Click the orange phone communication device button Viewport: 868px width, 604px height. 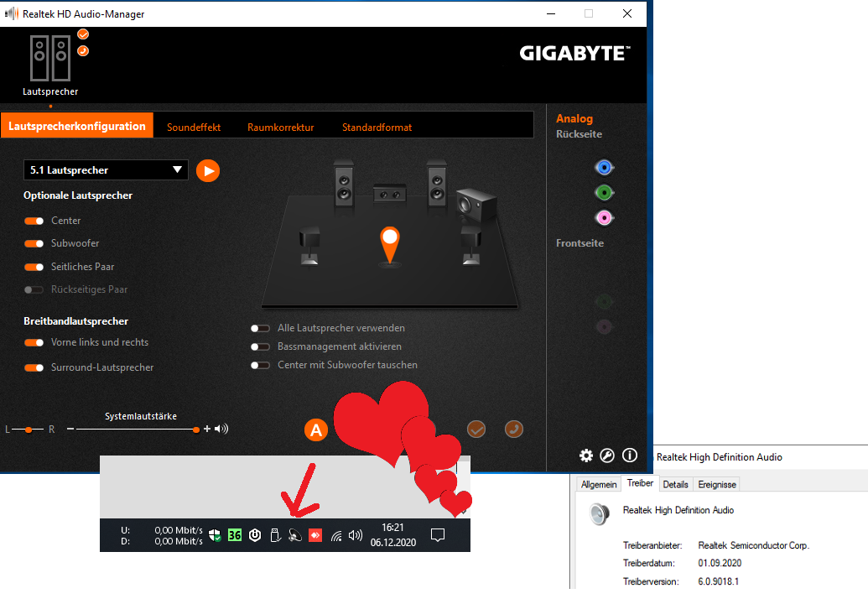click(514, 429)
